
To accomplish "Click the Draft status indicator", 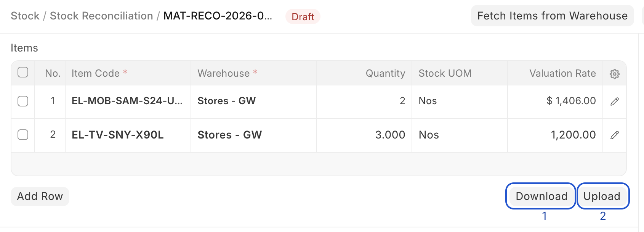I will 303,17.
